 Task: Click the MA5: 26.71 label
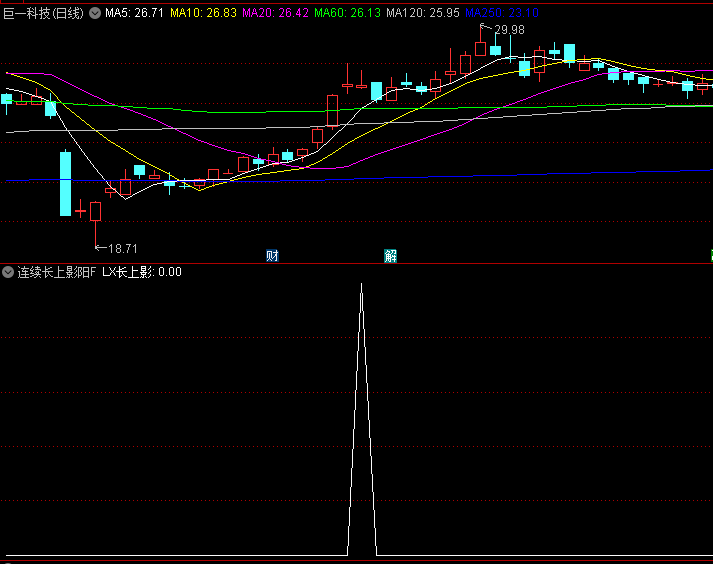coord(135,13)
